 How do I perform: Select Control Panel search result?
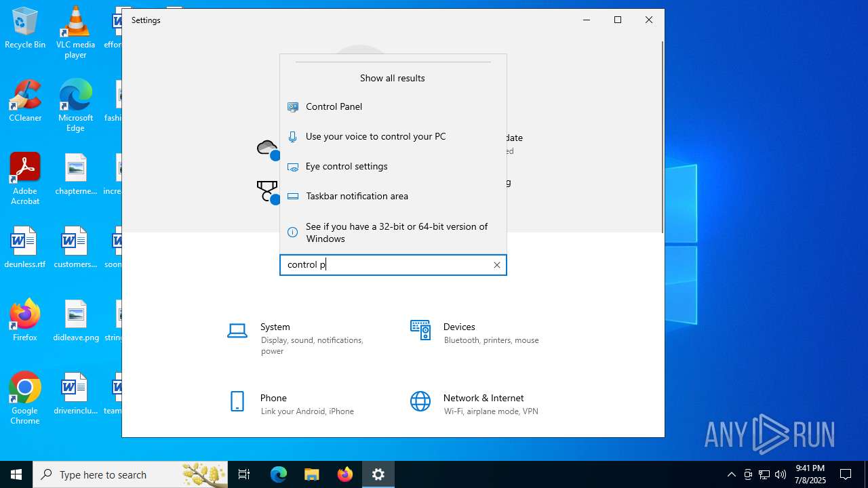pos(334,106)
